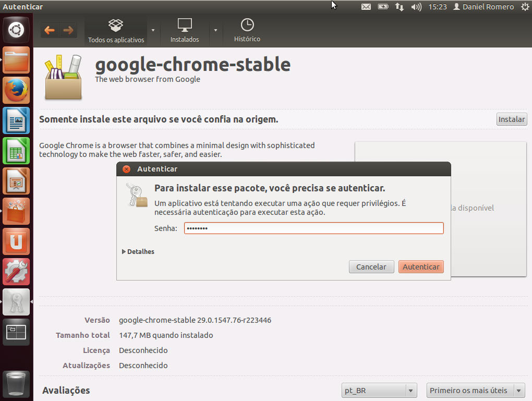
Task: Click the text 147,7 MB quando instalado
Action: pos(166,335)
